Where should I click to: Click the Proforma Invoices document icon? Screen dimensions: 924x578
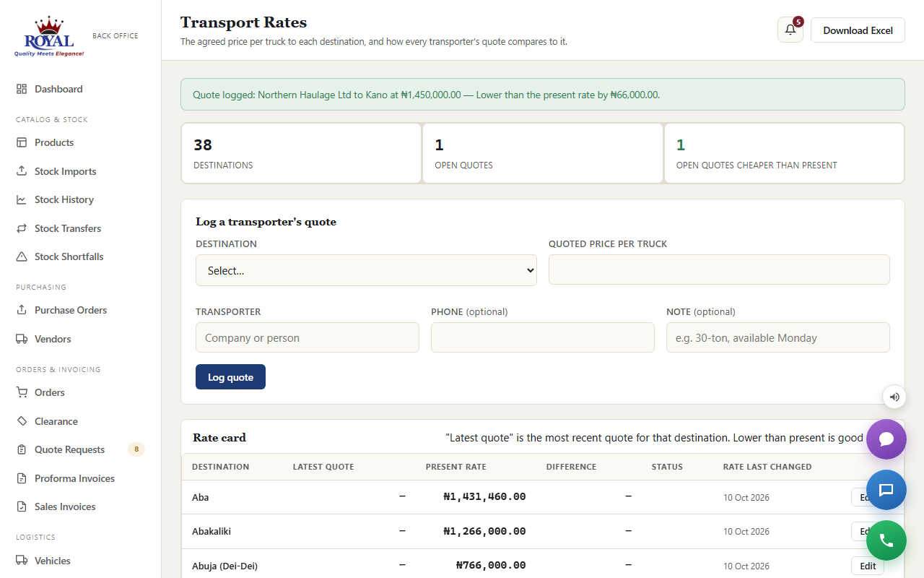pyautogui.click(x=22, y=478)
